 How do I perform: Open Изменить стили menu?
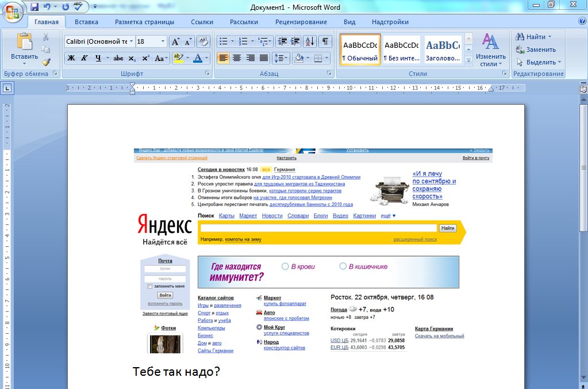490,49
